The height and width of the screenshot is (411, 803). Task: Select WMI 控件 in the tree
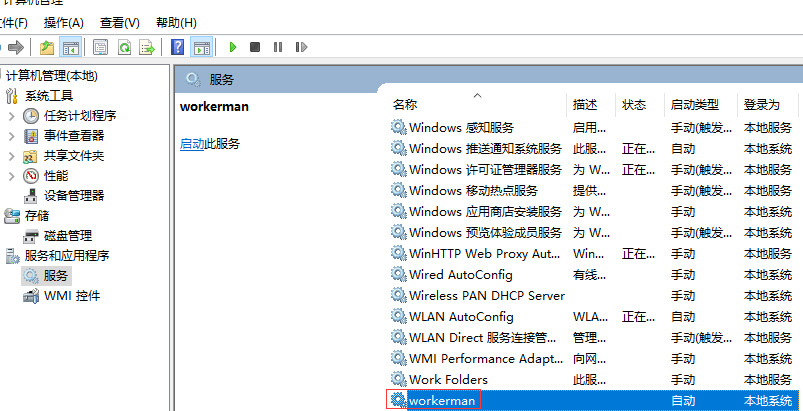(x=72, y=296)
